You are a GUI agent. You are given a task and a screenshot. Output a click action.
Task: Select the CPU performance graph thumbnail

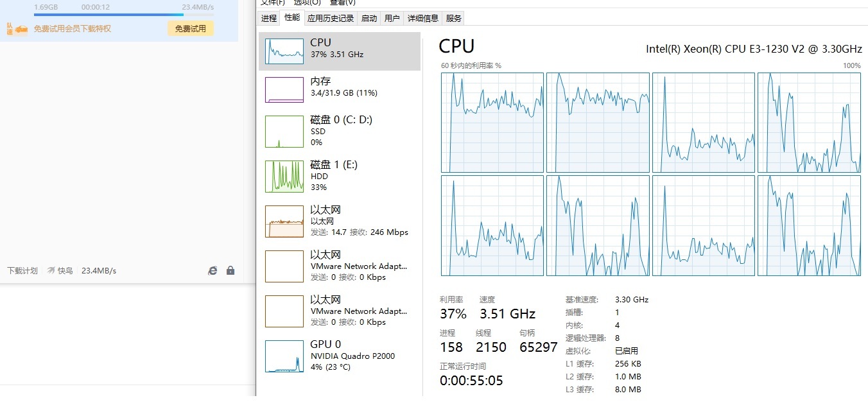(x=284, y=51)
